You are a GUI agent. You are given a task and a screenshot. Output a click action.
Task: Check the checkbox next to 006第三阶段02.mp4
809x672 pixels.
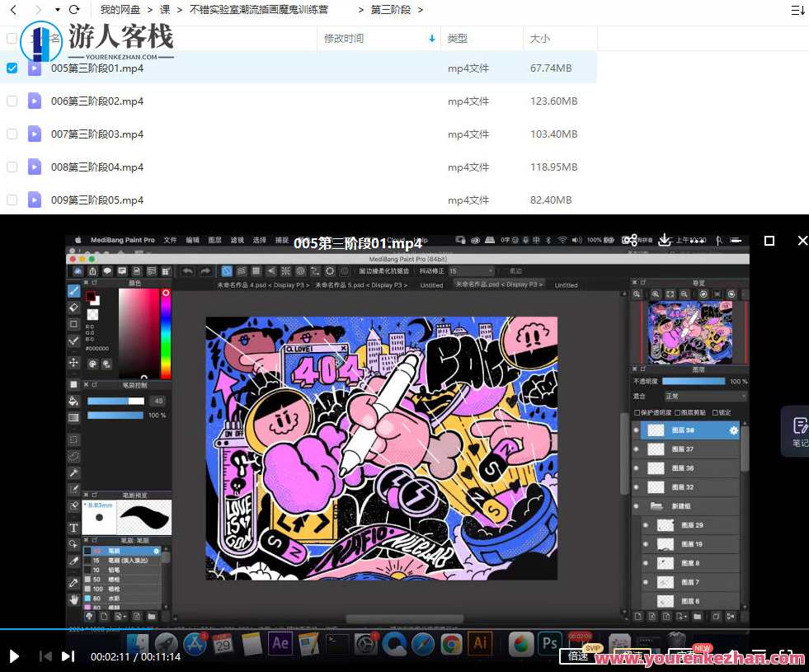point(12,101)
